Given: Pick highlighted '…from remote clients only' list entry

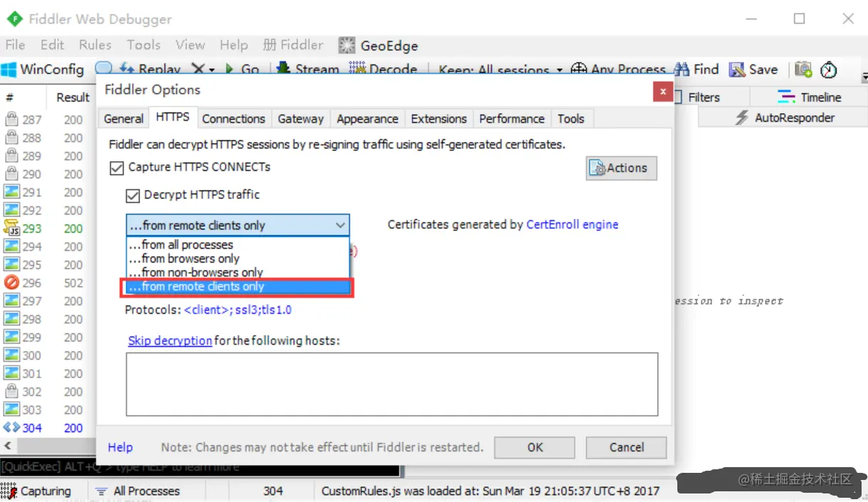Looking at the screenshot, I should [x=238, y=287].
